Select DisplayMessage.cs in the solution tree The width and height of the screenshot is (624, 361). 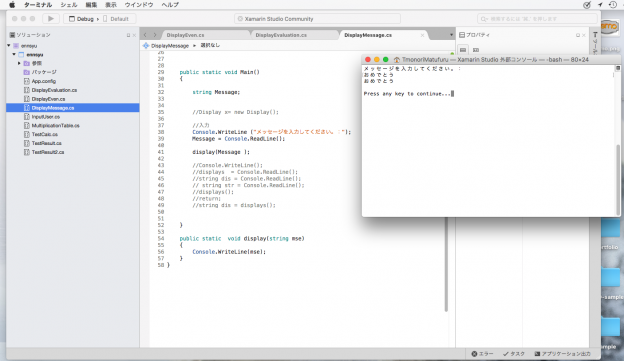click(x=72, y=108)
